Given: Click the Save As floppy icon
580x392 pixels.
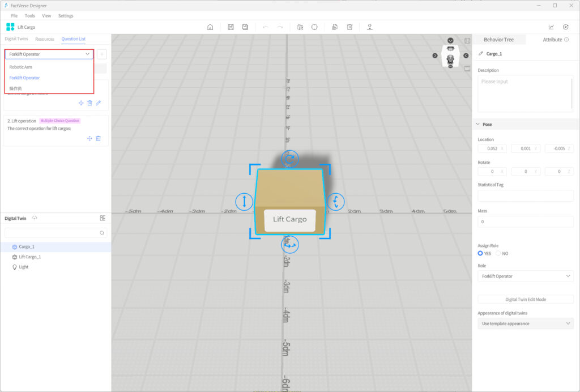Looking at the screenshot, I should [245, 27].
